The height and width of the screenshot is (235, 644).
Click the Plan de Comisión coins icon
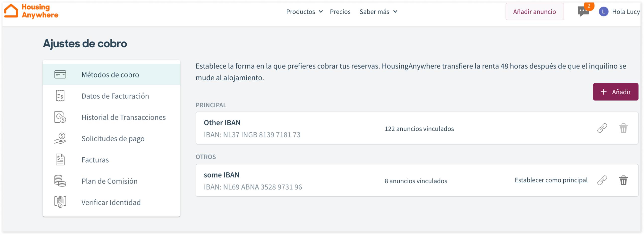coord(60,181)
